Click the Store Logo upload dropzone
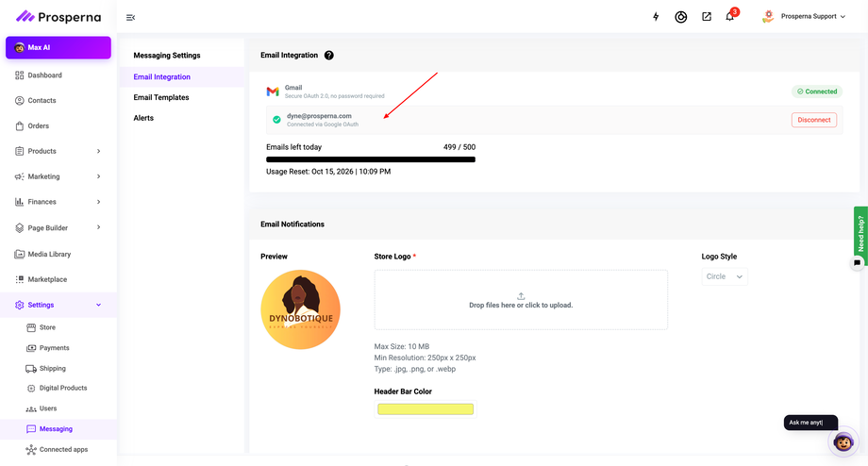Image resolution: width=868 pixels, height=466 pixels. pos(521,300)
